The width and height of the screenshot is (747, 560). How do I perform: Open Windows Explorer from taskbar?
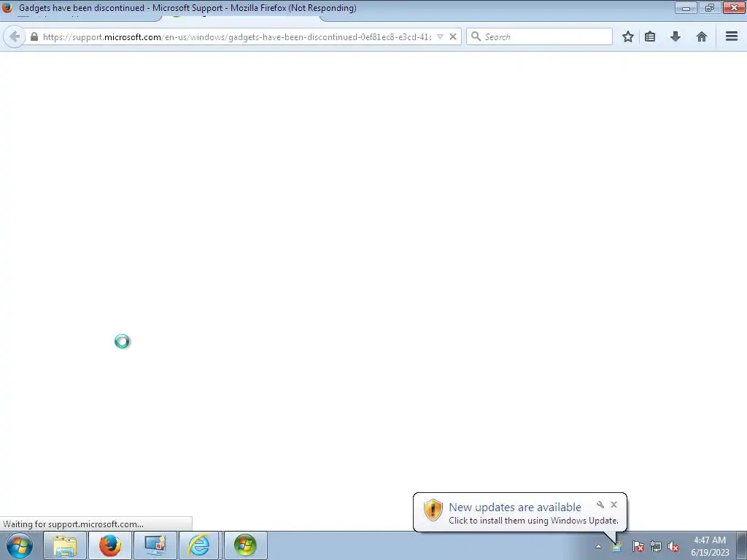coord(65,545)
